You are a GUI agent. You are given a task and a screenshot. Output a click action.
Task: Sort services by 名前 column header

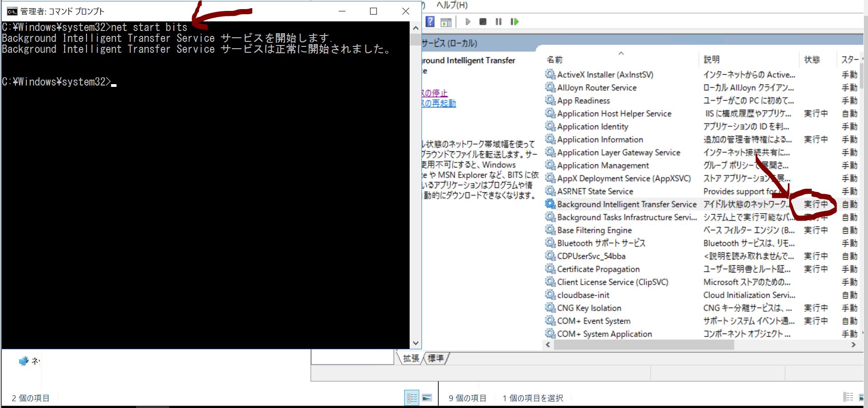(554, 60)
